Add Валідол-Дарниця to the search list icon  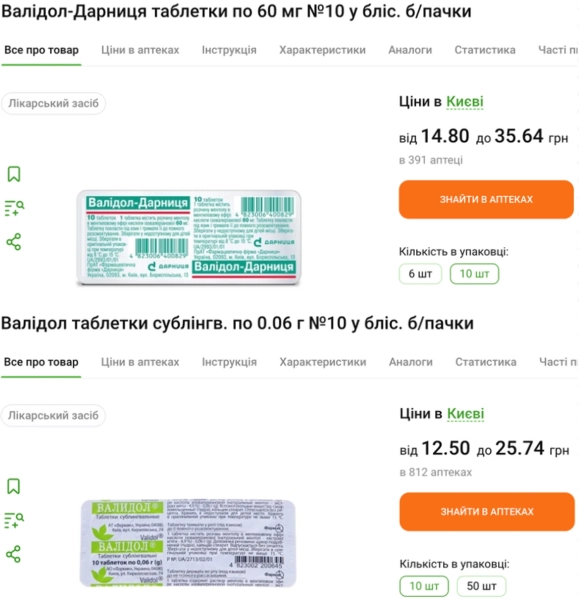pos(15,208)
